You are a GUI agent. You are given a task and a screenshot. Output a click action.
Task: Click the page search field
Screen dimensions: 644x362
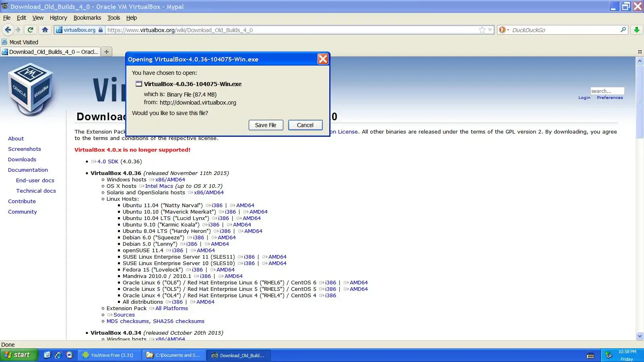(x=607, y=91)
